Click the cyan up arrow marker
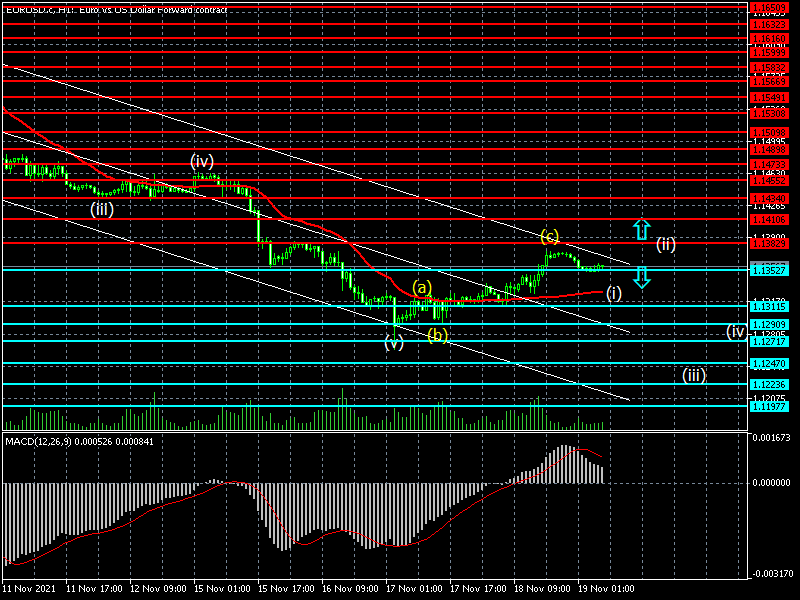This screenshot has height=600, width=800. 642,229
